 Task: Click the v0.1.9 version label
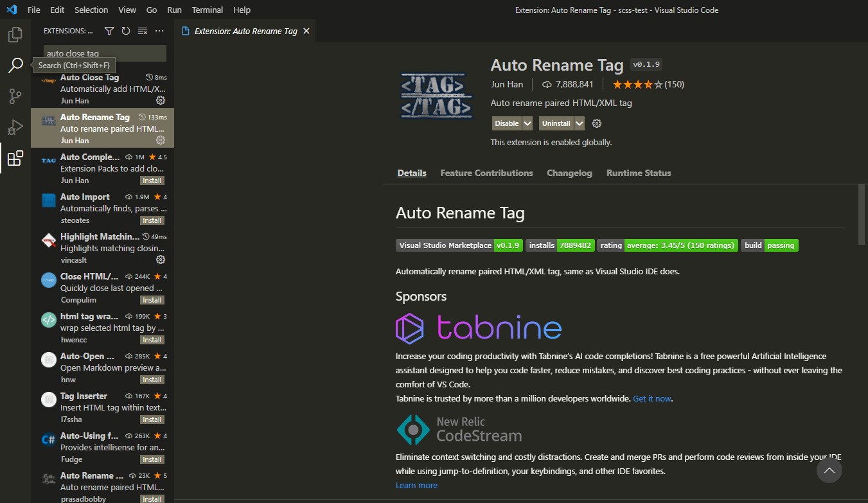[646, 64]
